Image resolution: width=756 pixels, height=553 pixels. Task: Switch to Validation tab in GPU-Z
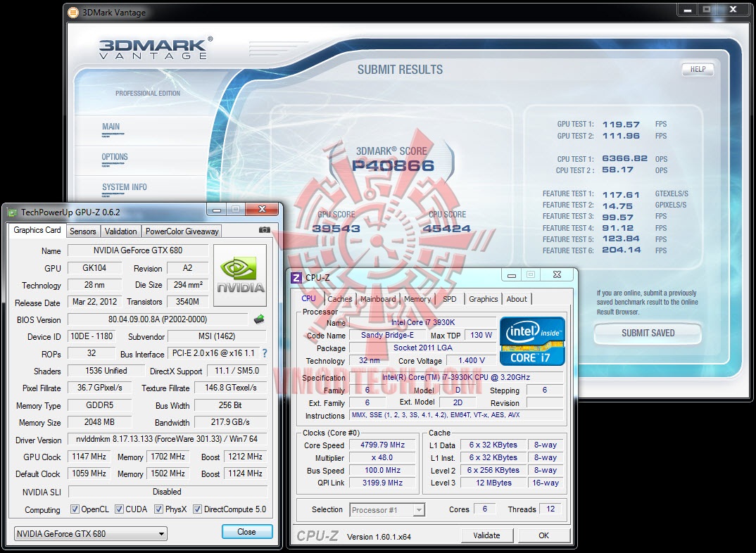click(120, 231)
